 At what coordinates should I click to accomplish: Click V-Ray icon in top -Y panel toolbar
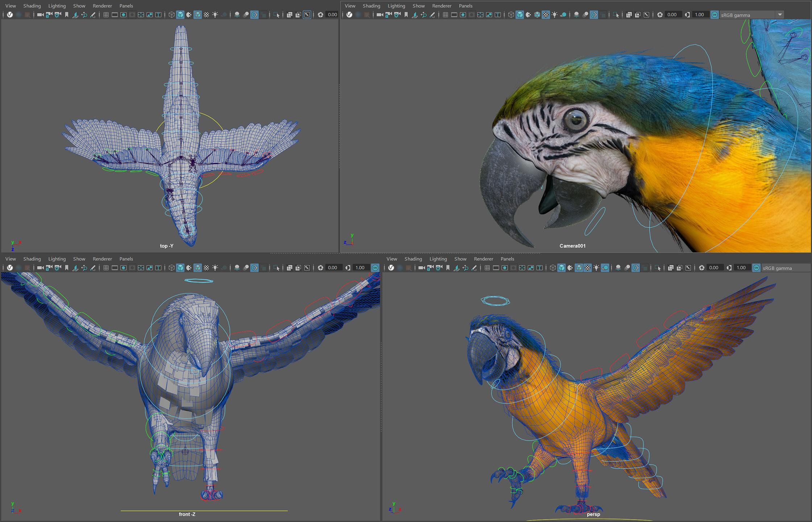click(10, 15)
